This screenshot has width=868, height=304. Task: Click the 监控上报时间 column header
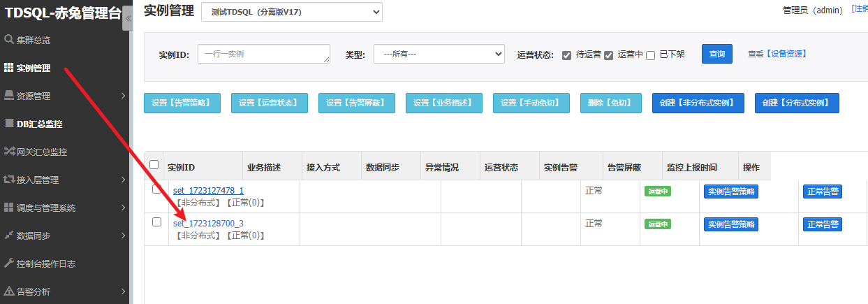click(x=691, y=168)
